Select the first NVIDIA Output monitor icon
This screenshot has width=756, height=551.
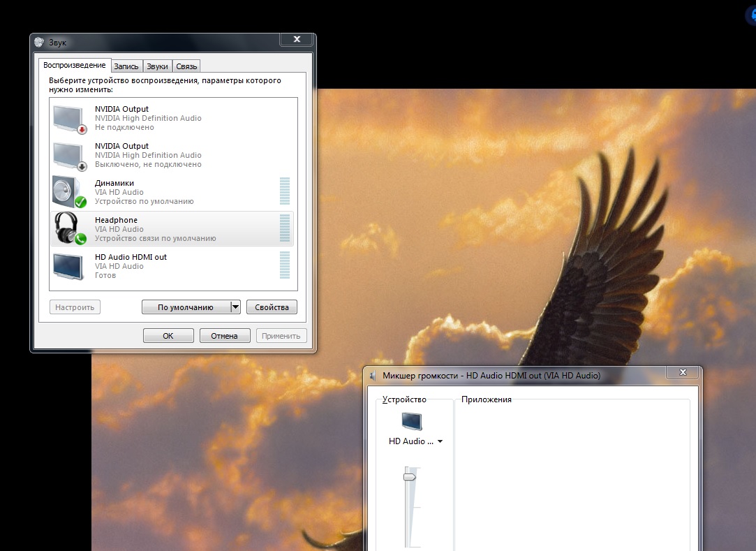[69, 118]
